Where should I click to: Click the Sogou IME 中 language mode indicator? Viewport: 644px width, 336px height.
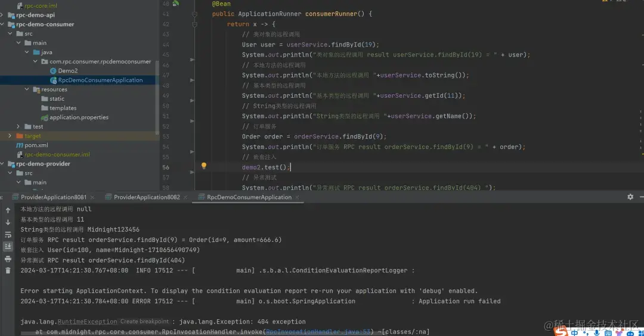click(574, 333)
